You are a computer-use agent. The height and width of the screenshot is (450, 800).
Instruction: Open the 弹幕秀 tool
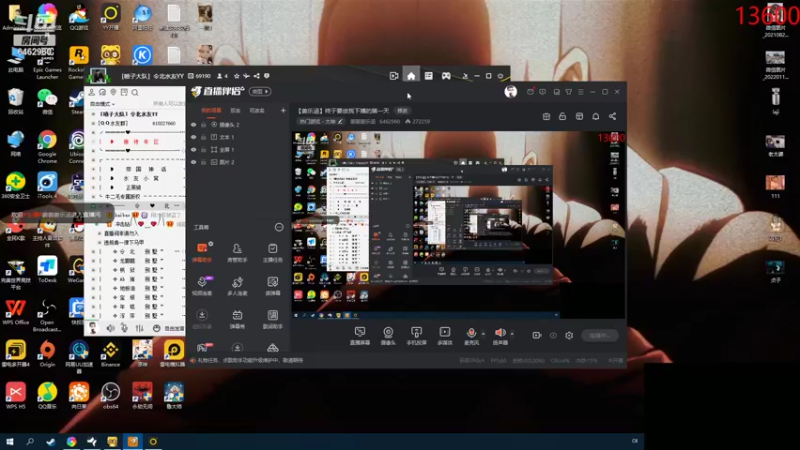click(x=237, y=319)
